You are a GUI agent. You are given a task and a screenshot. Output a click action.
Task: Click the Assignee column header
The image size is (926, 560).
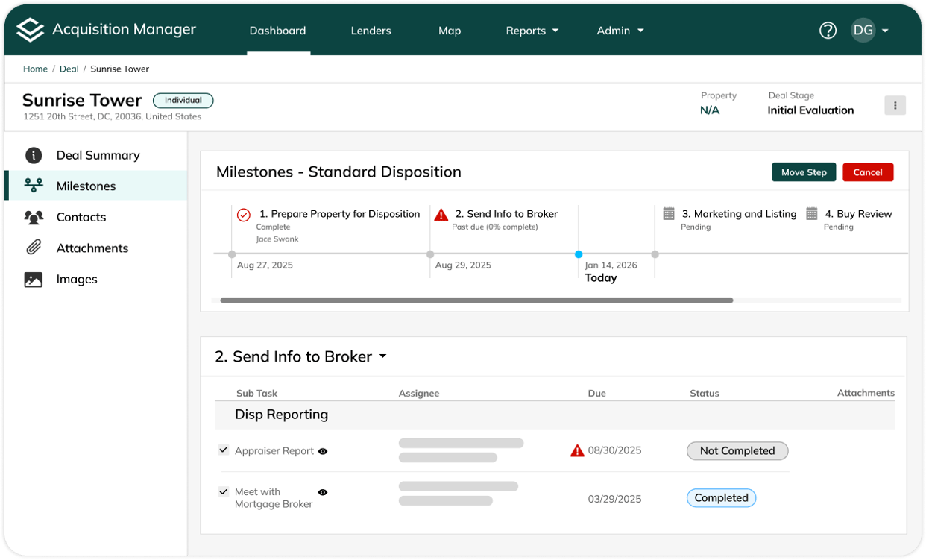419,393
